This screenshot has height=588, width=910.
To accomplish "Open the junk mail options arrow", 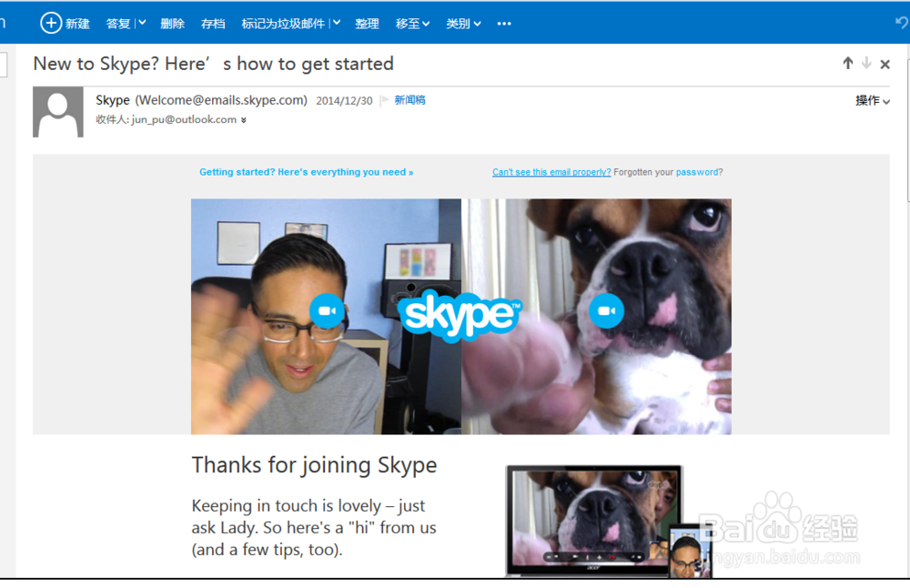I will [337, 24].
